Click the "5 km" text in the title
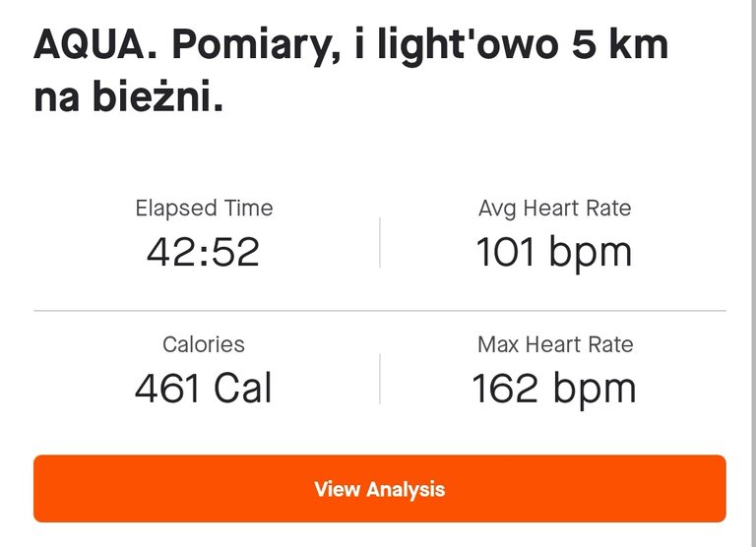This screenshot has width=756, height=547. 620,44
